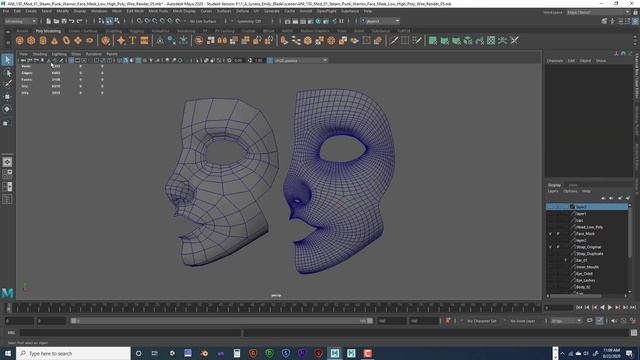640x360 pixels.
Task: Open the render camera input dropdown in status line
Action: point(380,21)
